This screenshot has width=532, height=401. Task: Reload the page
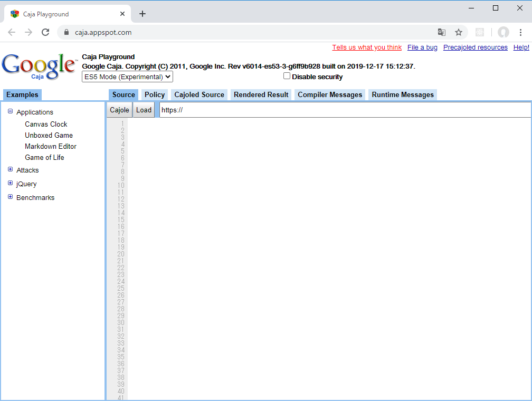(45, 32)
